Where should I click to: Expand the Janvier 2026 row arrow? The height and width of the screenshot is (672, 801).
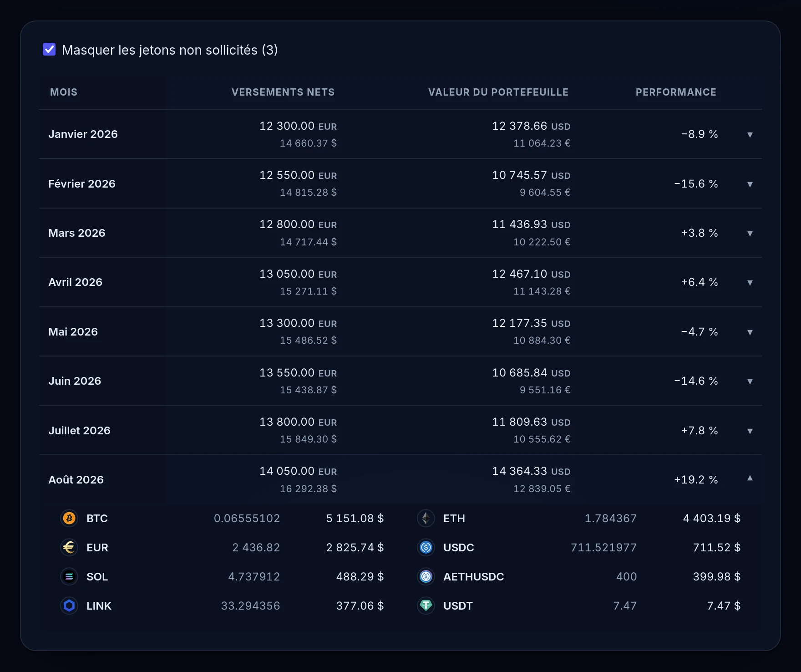point(750,135)
